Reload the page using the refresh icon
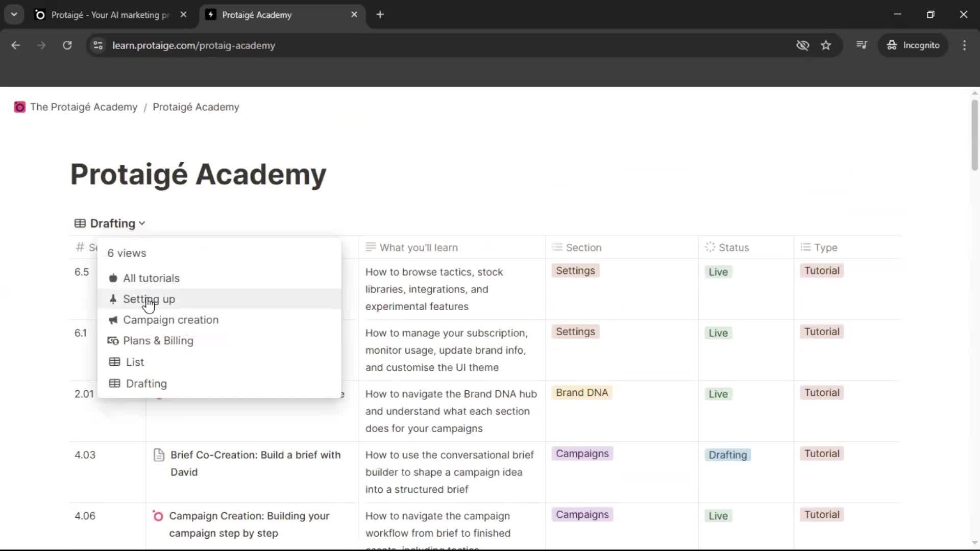This screenshot has width=980, height=551. 67,45
